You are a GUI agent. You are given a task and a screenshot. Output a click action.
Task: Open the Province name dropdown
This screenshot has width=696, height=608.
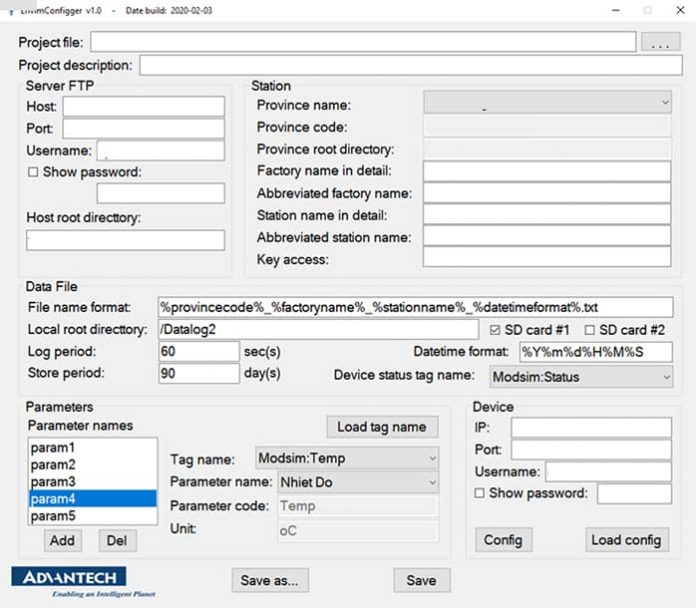pyautogui.click(x=547, y=103)
